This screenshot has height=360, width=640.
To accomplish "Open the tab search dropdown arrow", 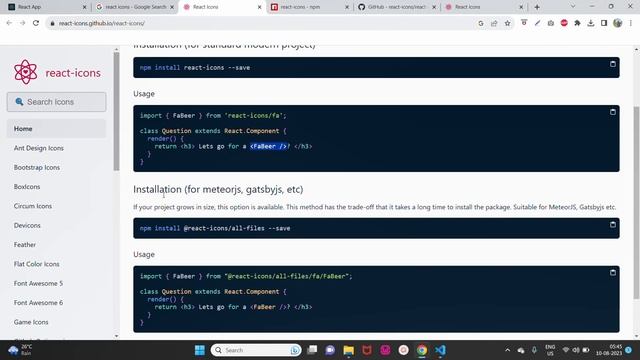I will (573, 7).
